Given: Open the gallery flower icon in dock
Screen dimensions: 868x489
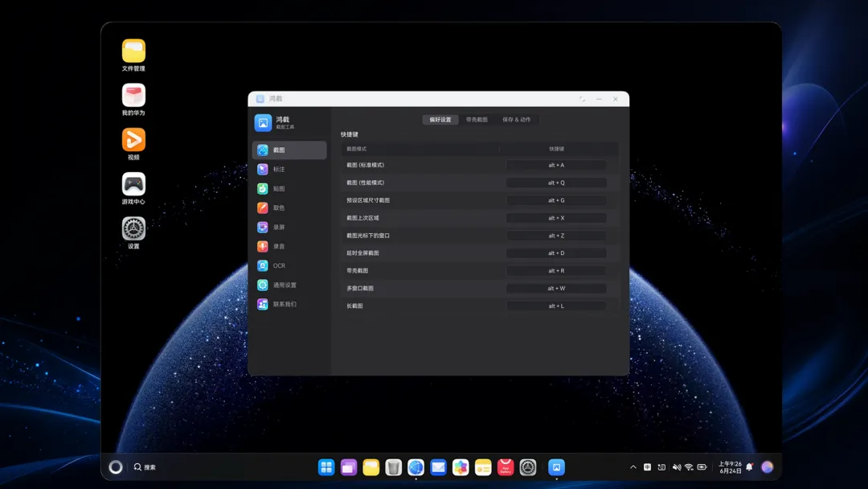Looking at the screenshot, I should tap(461, 467).
